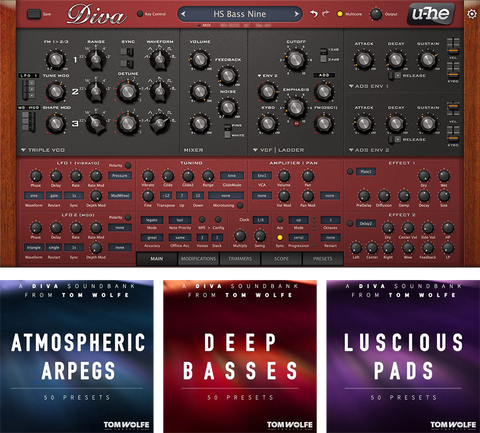
Task: Go to the next preset arrow
Action: coord(296,14)
